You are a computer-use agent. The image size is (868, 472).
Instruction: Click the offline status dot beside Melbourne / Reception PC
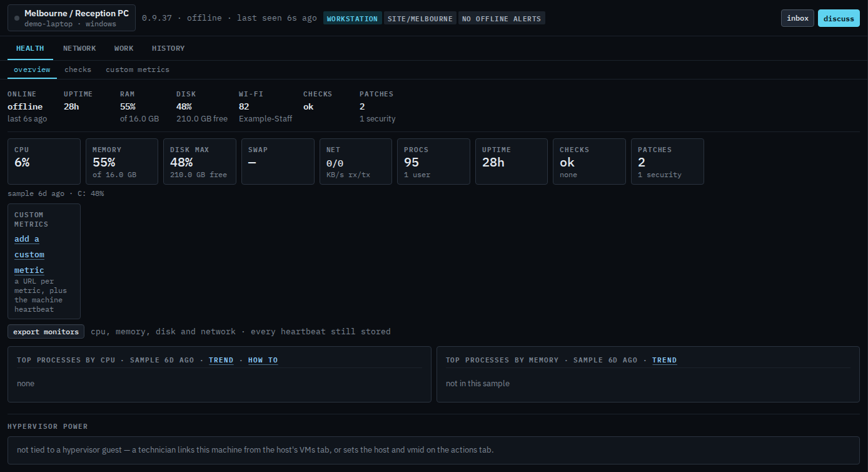click(17, 18)
